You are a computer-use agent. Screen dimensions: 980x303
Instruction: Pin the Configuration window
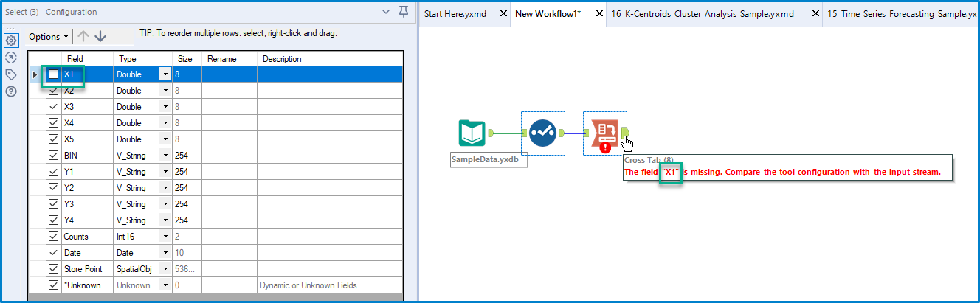[403, 12]
